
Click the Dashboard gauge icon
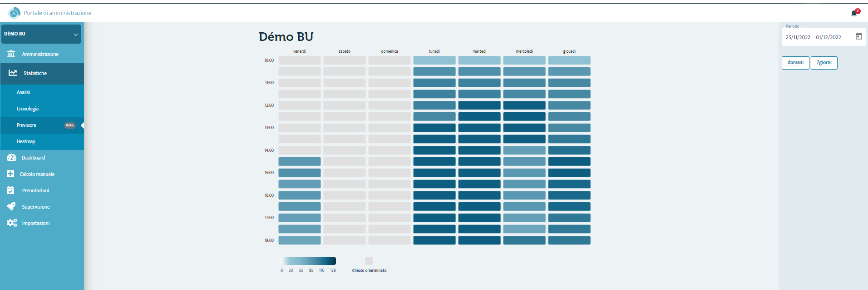11,158
